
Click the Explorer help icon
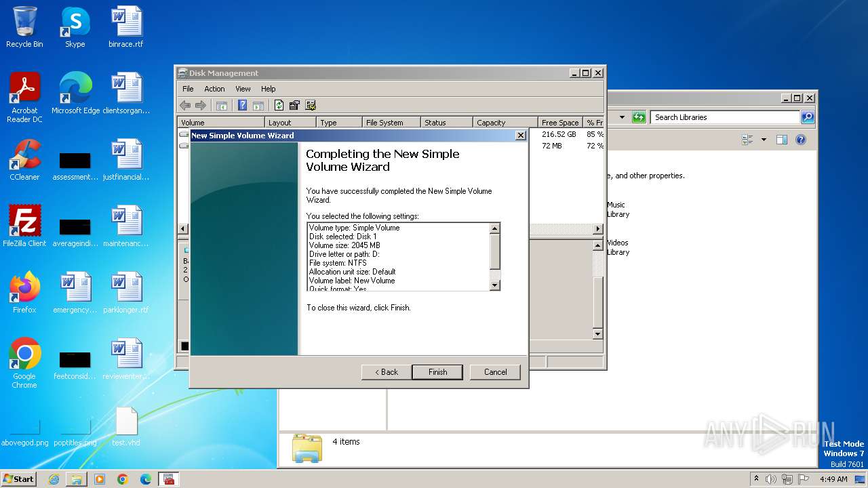click(800, 140)
